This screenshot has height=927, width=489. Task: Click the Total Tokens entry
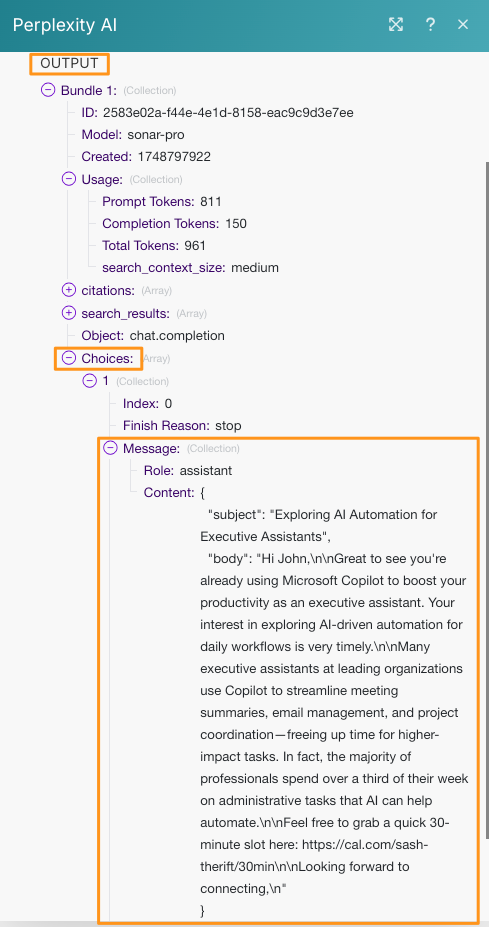pos(154,245)
